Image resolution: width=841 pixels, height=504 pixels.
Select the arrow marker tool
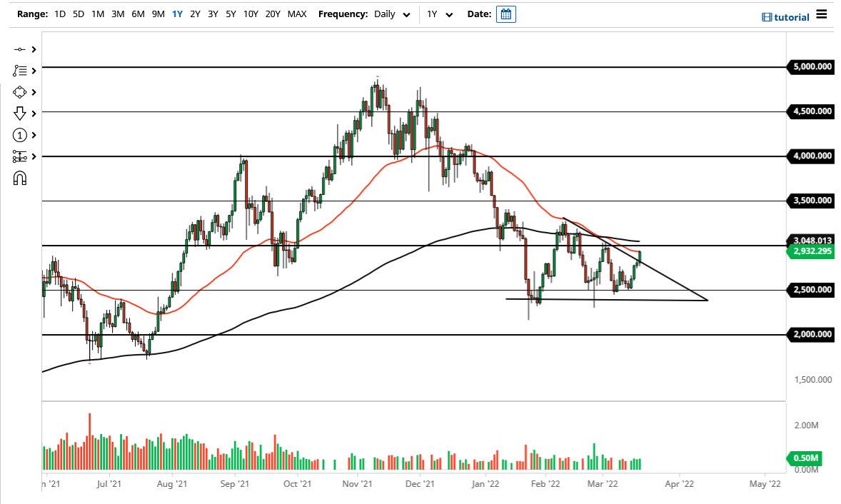20,114
